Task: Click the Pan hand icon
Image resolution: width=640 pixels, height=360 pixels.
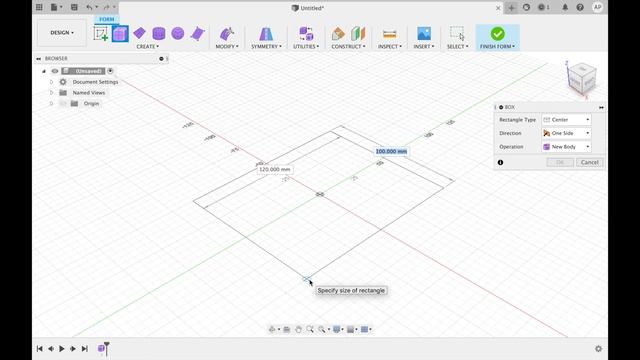Action: 298,329
